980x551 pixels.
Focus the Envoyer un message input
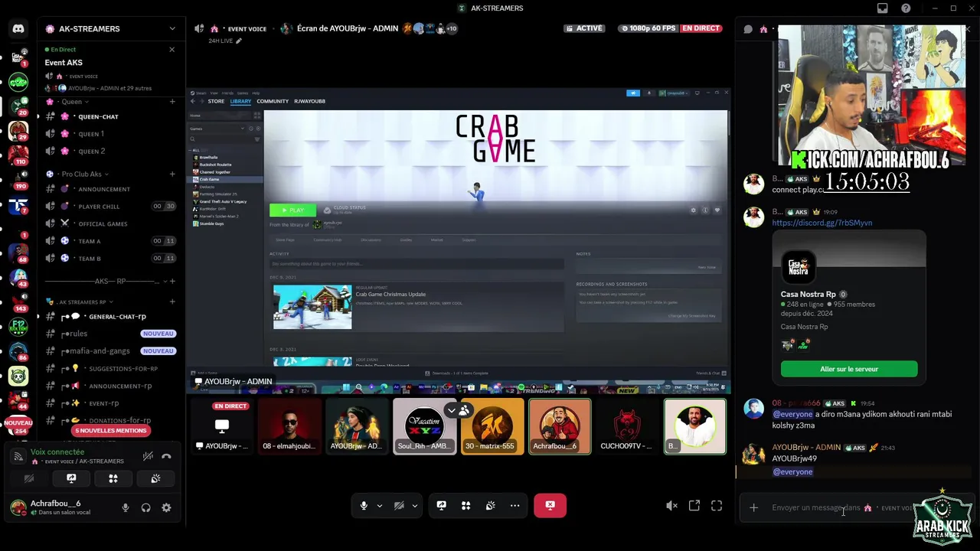coord(838,507)
